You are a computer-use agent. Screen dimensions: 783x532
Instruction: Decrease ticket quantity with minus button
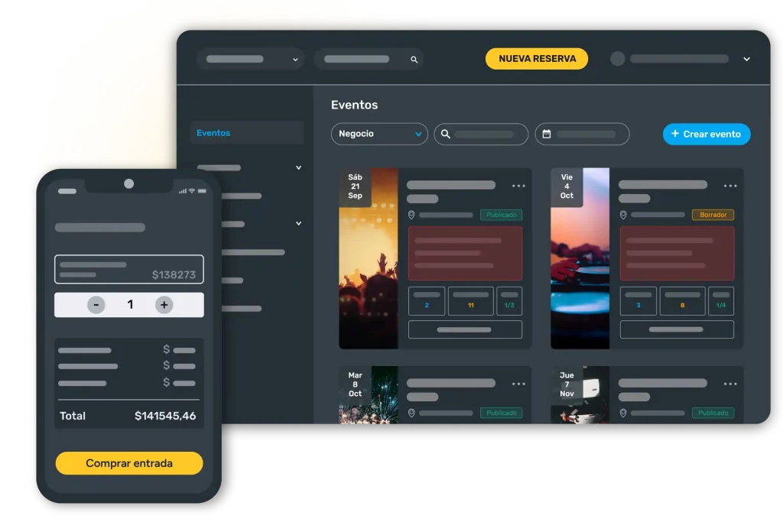coord(96,305)
